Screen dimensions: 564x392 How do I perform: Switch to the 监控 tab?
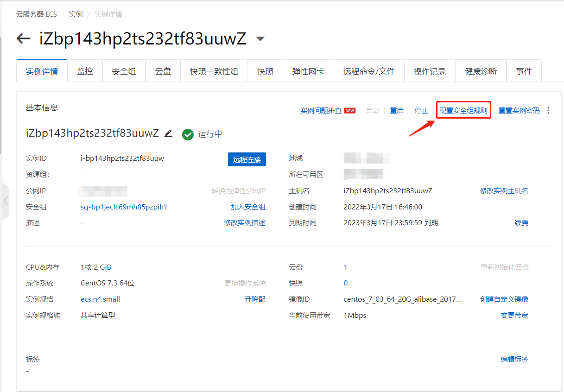(85, 71)
